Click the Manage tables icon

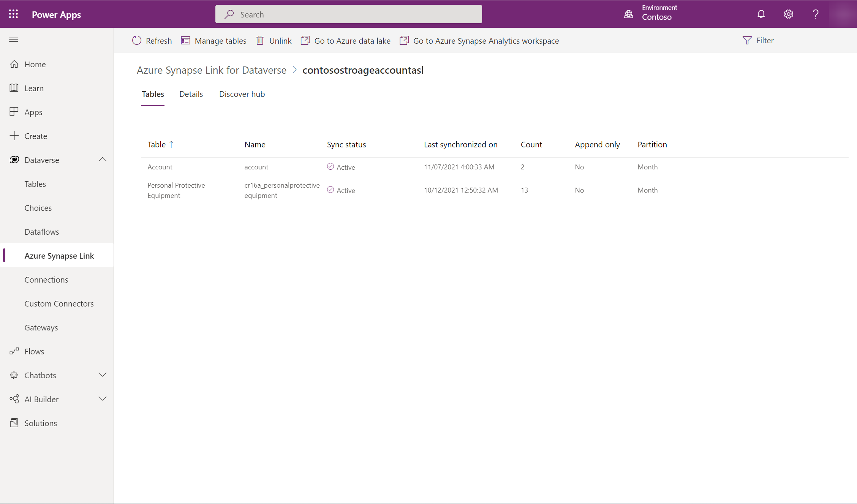pyautogui.click(x=185, y=40)
